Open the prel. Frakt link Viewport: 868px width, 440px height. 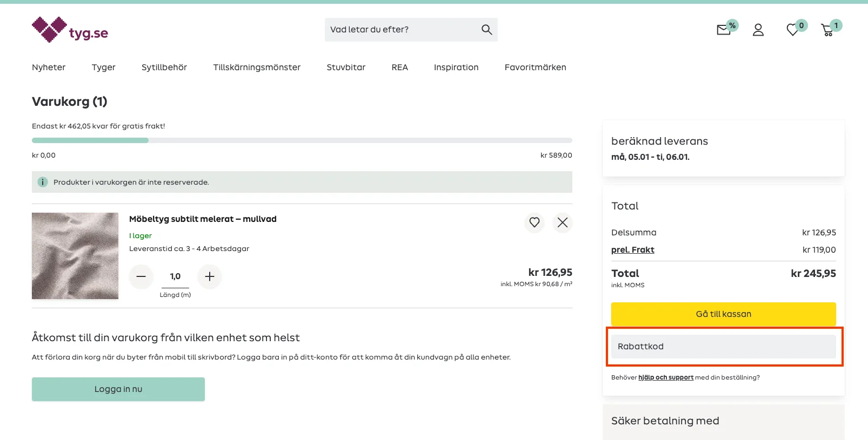pyautogui.click(x=632, y=250)
